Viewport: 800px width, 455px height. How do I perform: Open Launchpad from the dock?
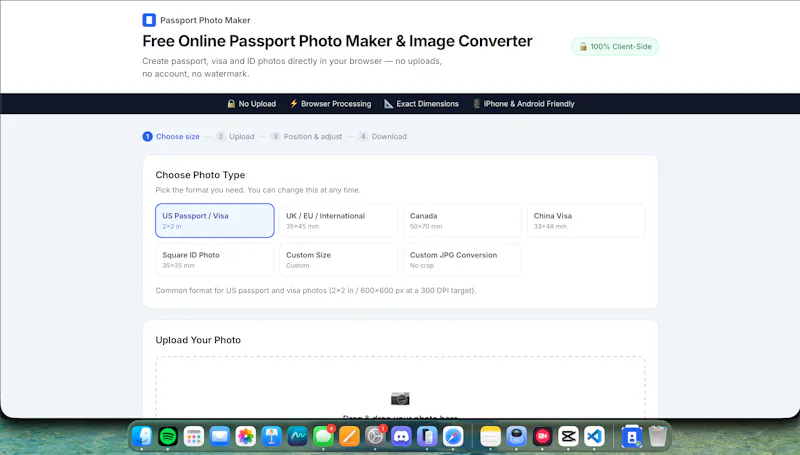194,437
